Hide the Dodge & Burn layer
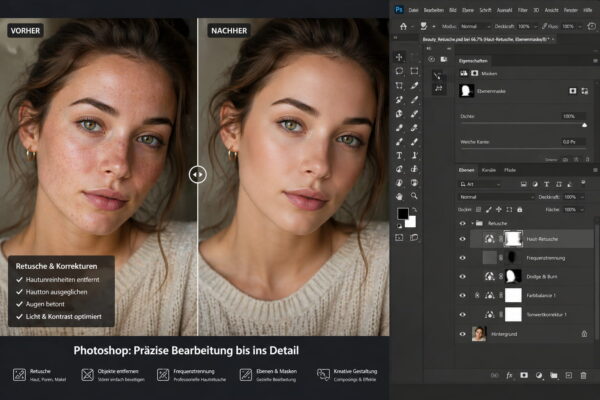This screenshot has width=600, height=400. click(x=462, y=276)
